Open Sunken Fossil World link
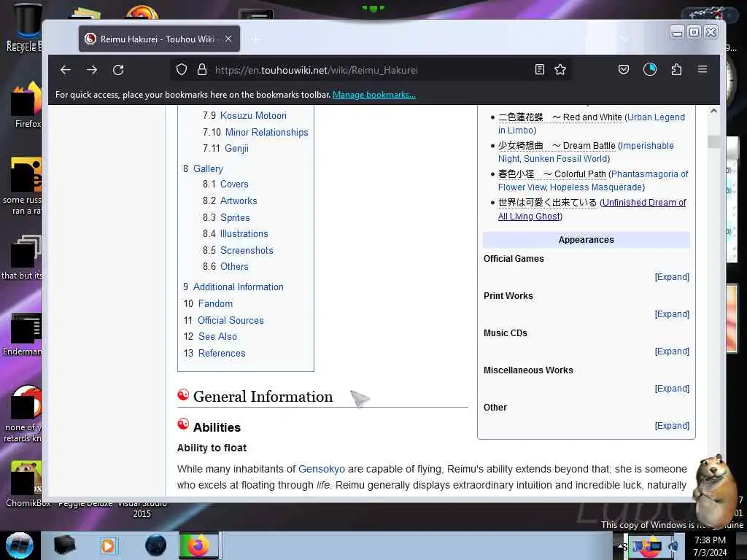747x560 pixels. [565, 159]
